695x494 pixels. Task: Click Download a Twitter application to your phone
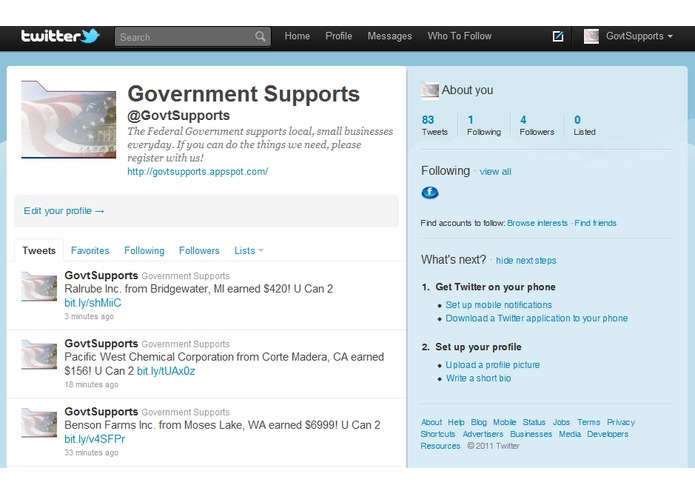[536, 318]
